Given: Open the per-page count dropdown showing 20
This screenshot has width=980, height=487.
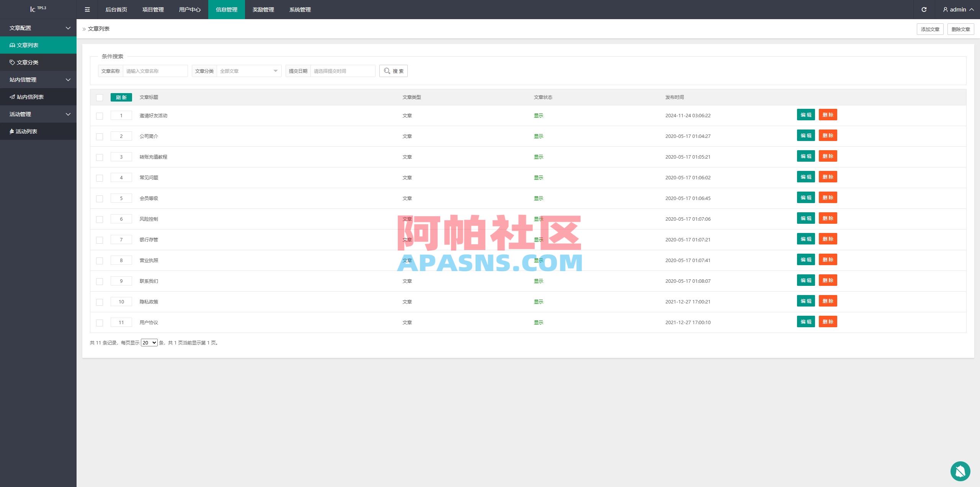Looking at the screenshot, I should [149, 343].
